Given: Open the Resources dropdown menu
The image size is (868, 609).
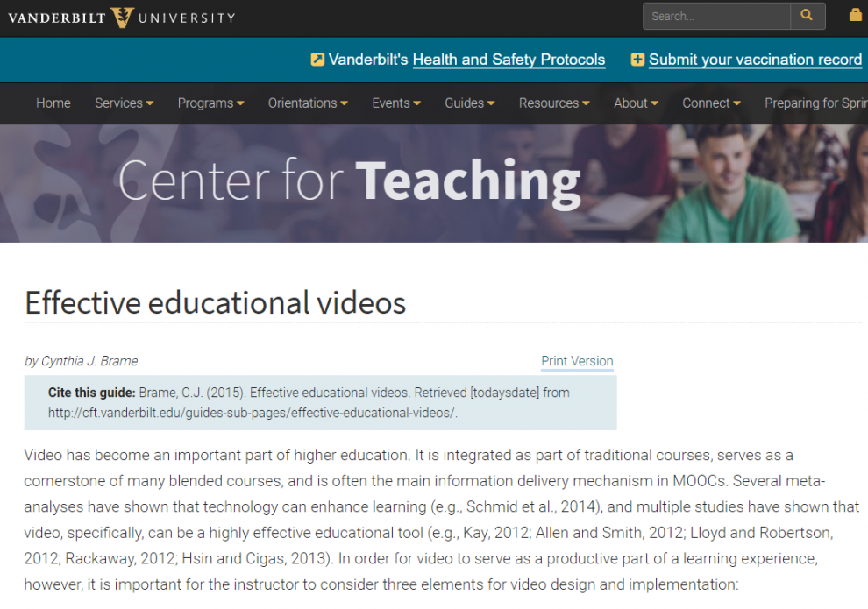Looking at the screenshot, I should (x=554, y=103).
